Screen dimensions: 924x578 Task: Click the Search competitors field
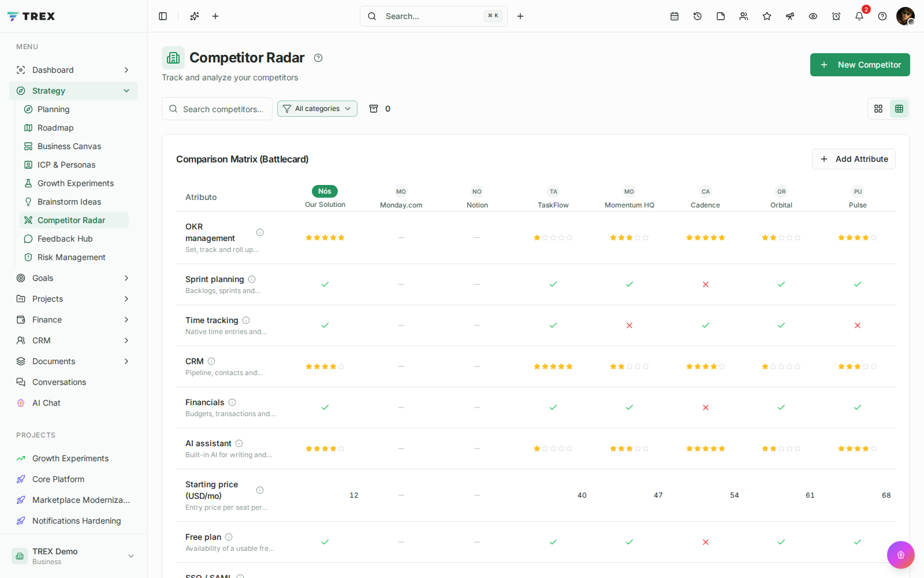[x=217, y=109]
